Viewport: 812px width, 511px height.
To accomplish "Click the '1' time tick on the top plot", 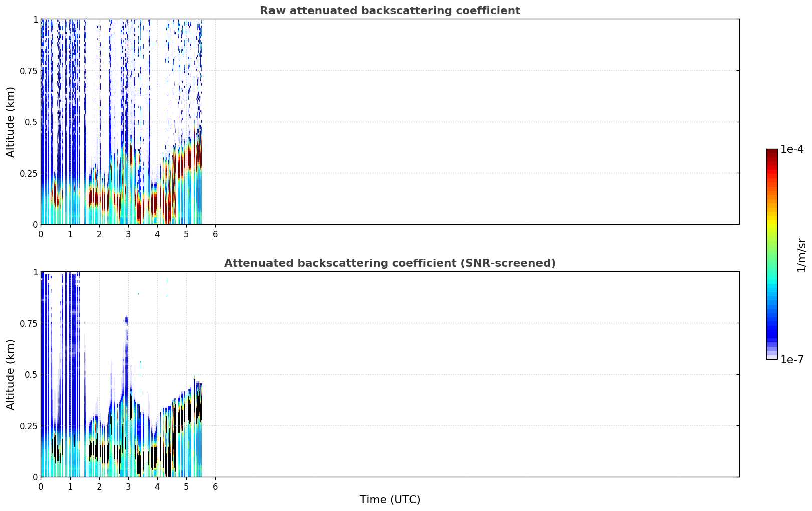I will tap(70, 234).
